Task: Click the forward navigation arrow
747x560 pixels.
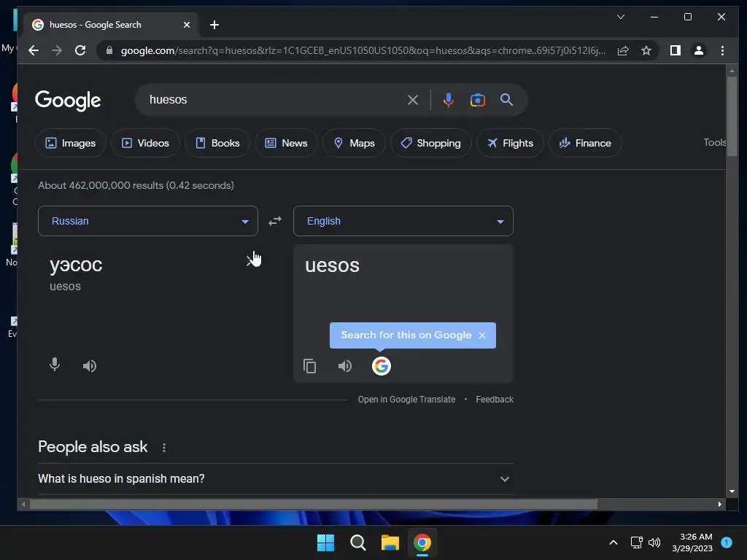Action: (x=57, y=50)
